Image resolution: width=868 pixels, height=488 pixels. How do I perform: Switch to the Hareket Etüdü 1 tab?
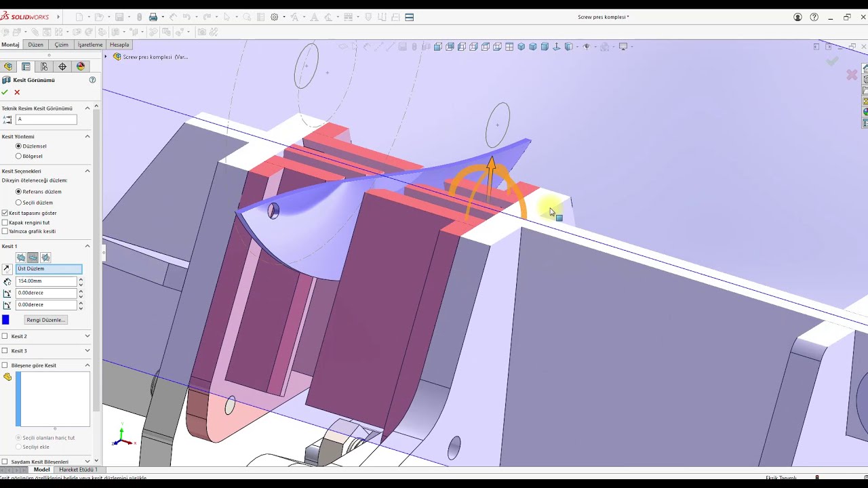(78, 470)
